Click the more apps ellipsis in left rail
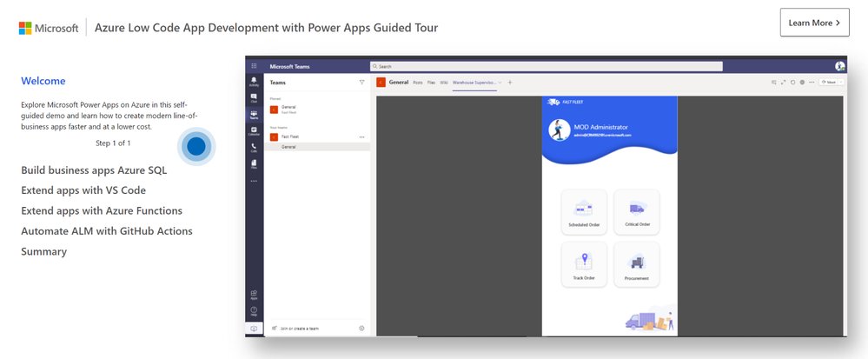This screenshot has width=868, height=359. 254,181
